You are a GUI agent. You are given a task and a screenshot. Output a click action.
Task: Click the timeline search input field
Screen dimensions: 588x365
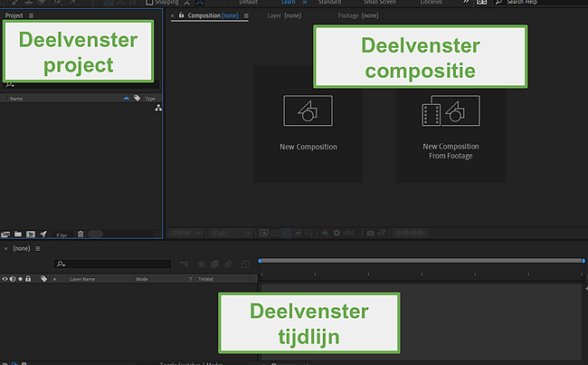(x=112, y=264)
